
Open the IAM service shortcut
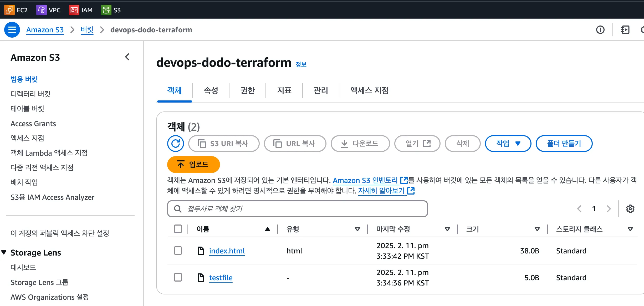[x=81, y=10]
